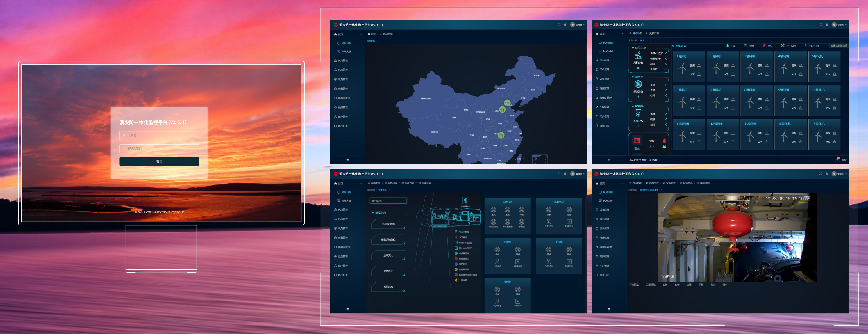This screenshot has width=868, height=334.
Task: Click 关闭巡航 to stop camera cruise
Action: point(651,285)
